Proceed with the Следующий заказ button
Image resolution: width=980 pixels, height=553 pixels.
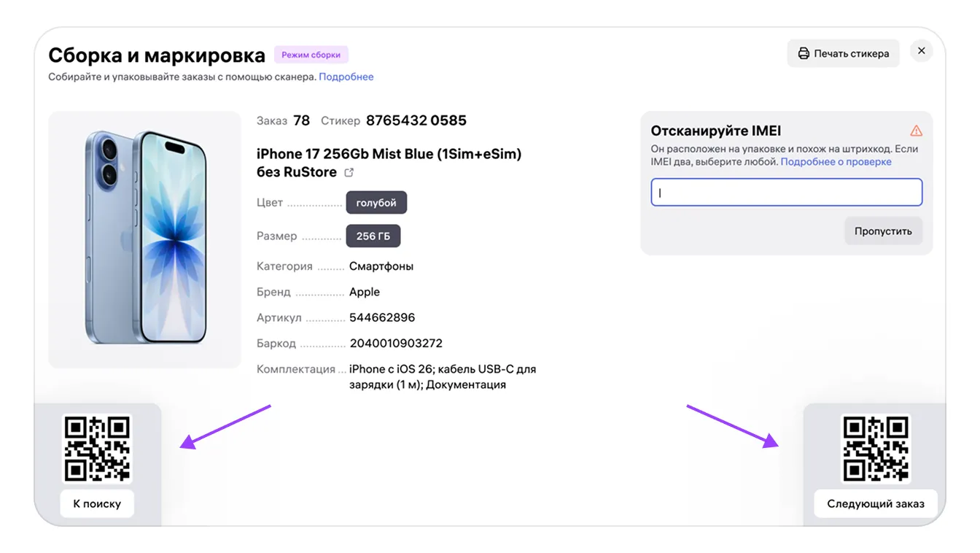point(876,503)
